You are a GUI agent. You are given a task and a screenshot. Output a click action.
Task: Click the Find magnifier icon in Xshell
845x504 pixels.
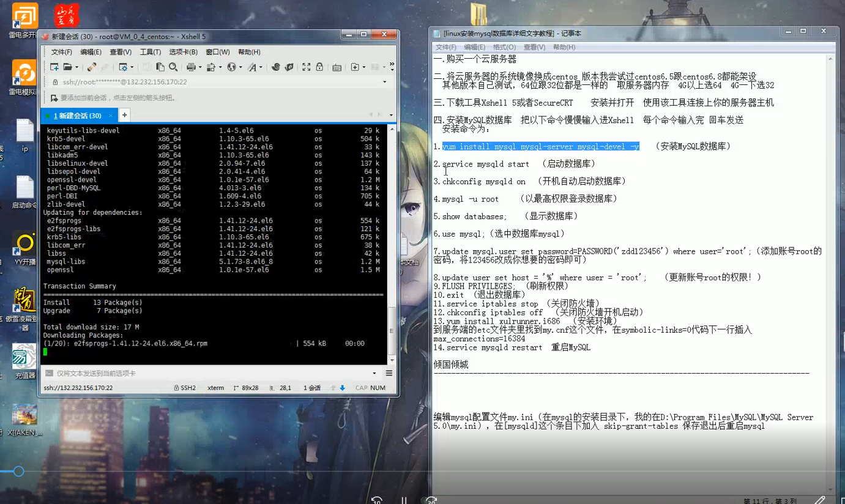173,67
